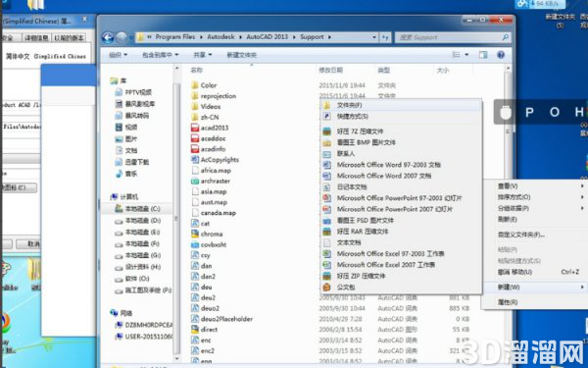
Task: Click the 名称 (Name) column header
Action: pyautogui.click(x=197, y=71)
